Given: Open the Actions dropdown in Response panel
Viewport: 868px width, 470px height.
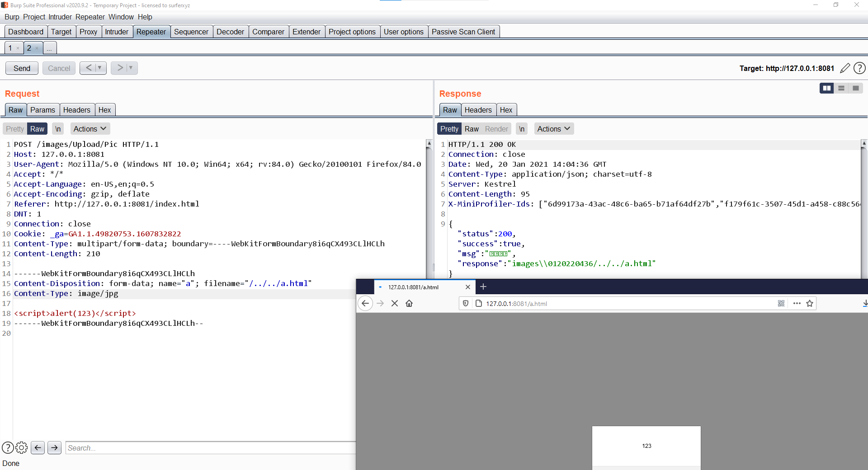Looking at the screenshot, I should [x=553, y=129].
